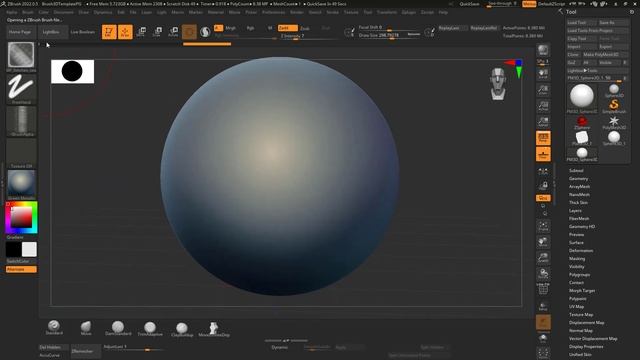Screen dimensions: 640x360
Task: Click the BPR render icon
Action: coord(543,50)
